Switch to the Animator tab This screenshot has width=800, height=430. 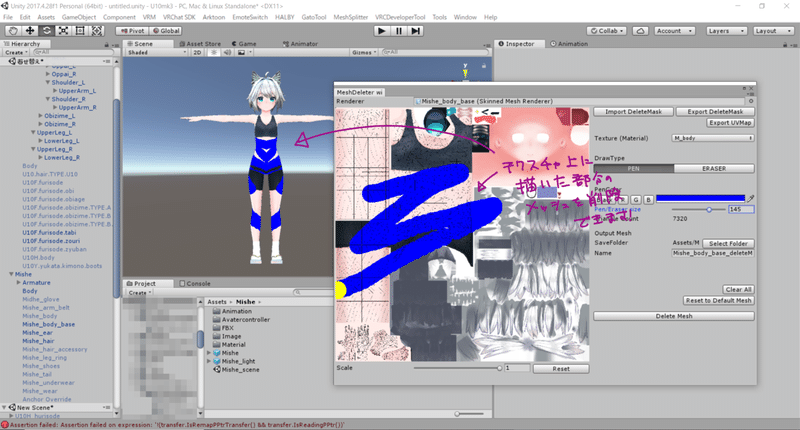pos(301,44)
